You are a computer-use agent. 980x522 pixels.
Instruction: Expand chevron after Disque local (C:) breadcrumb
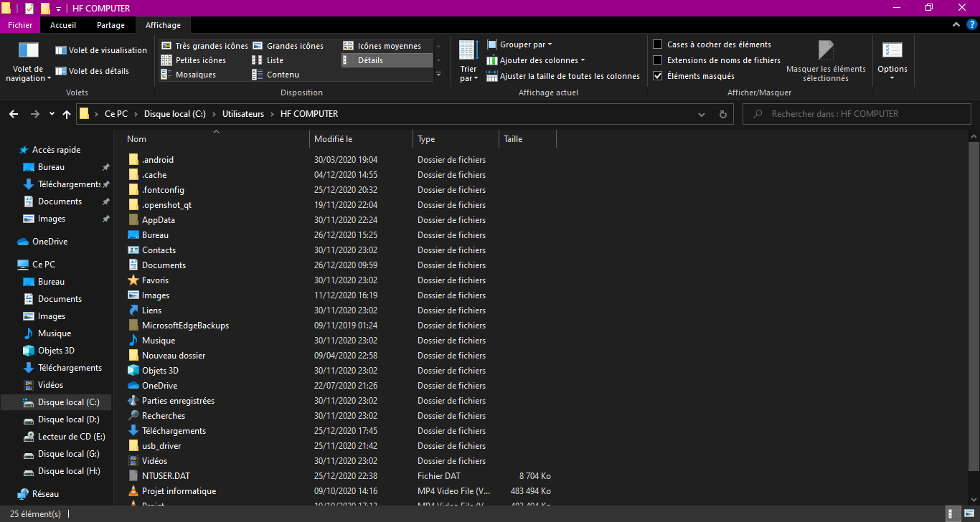coord(215,114)
